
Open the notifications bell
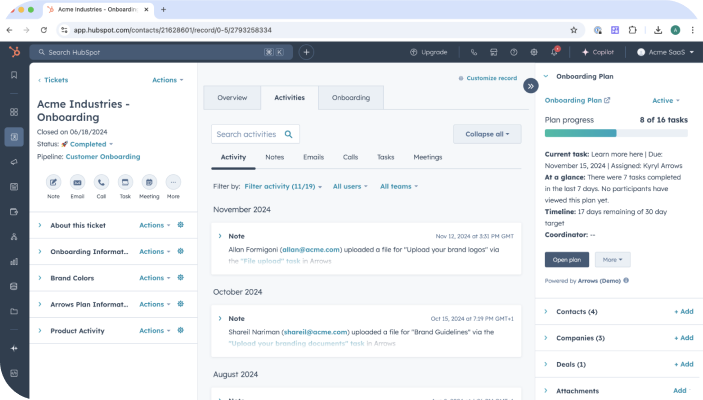pos(555,52)
